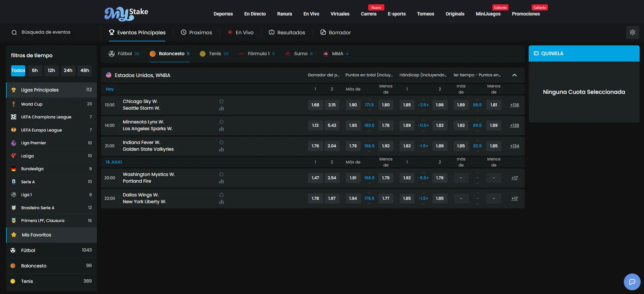644x294 pixels.
Task: Favorite the Dallas Wings vs Liberty match
Action: pyautogui.click(x=221, y=195)
